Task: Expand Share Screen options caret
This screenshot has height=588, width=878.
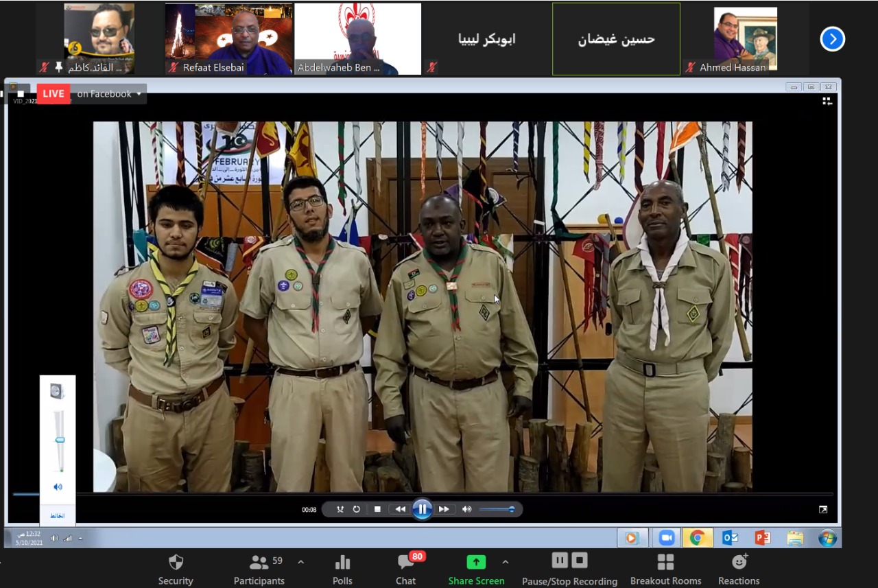Action: click(506, 562)
